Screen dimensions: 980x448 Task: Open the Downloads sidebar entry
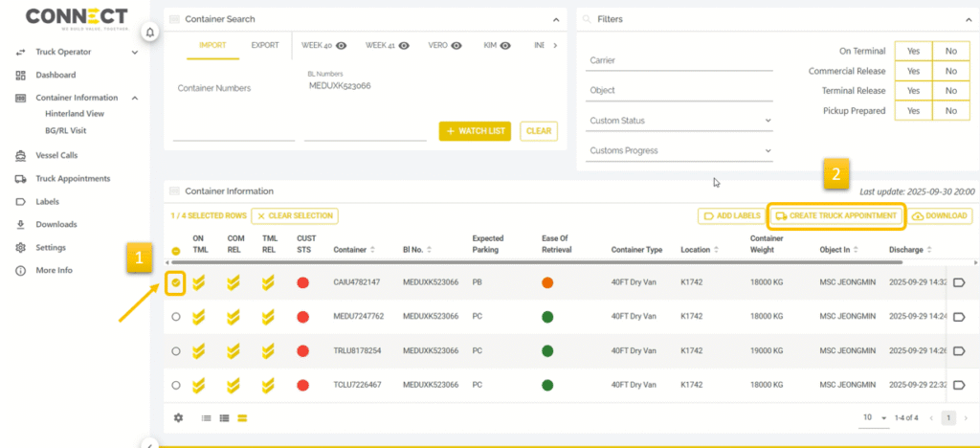(x=56, y=224)
